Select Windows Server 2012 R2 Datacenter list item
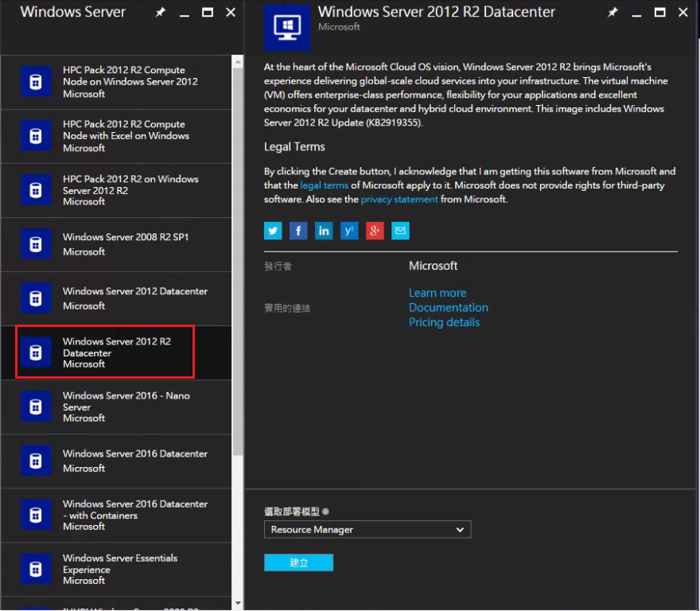The width and height of the screenshot is (700, 611). click(116, 353)
